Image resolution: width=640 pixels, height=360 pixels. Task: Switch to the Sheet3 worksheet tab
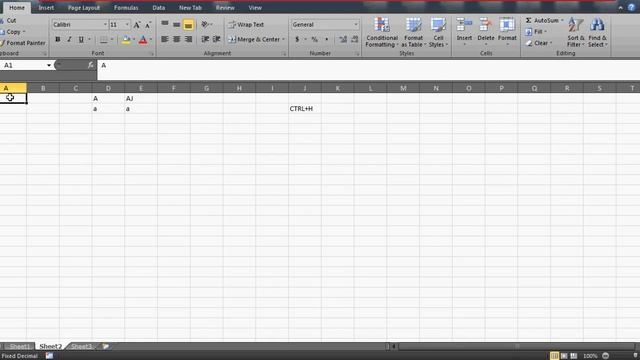tap(81, 347)
